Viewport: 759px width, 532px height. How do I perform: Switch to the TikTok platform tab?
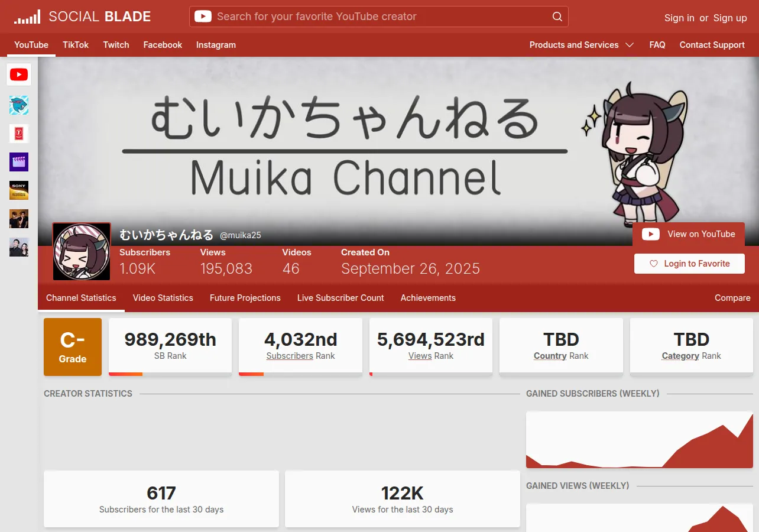[x=76, y=45]
